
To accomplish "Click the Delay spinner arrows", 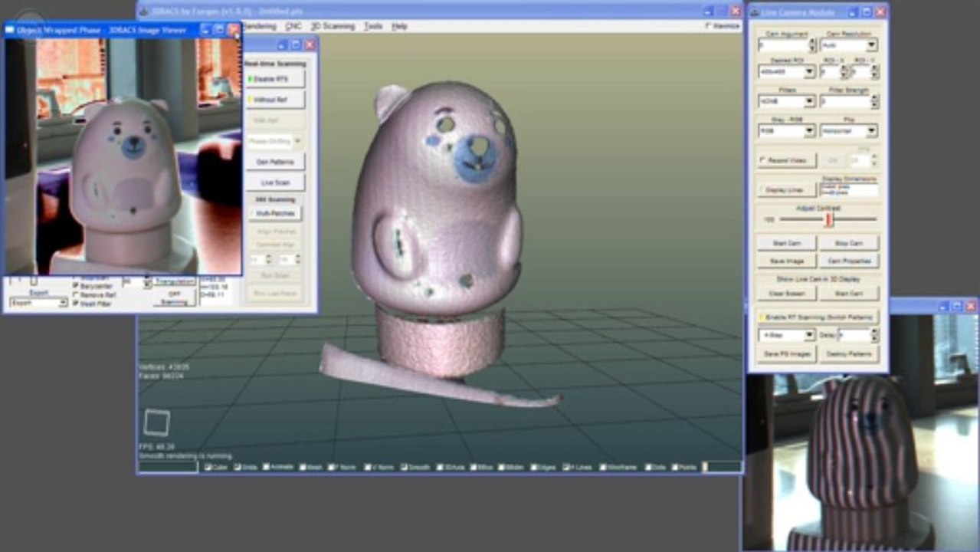I will point(874,335).
